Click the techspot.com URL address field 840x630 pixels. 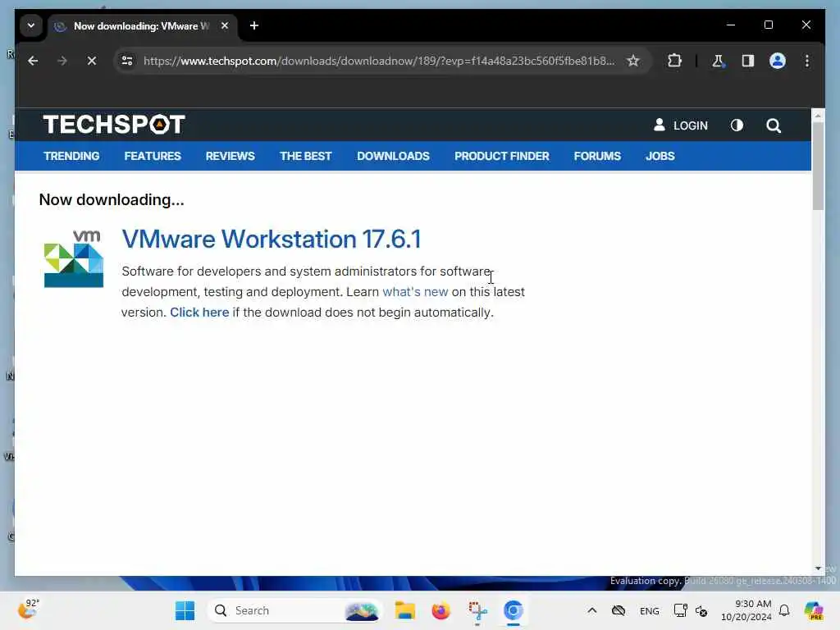(379, 61)
